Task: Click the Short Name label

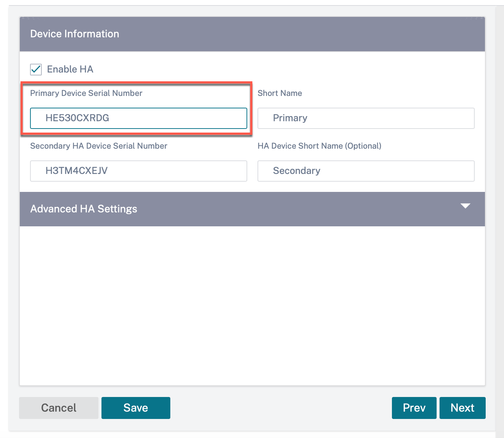Action: click(280, 93)
